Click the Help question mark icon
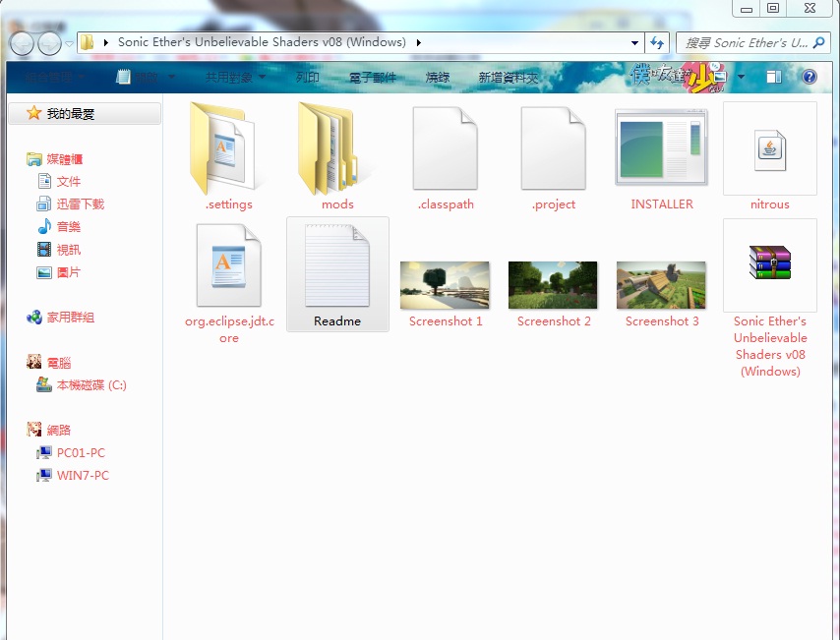Viewport: 840px width, 640px height. tap(809, 77)
